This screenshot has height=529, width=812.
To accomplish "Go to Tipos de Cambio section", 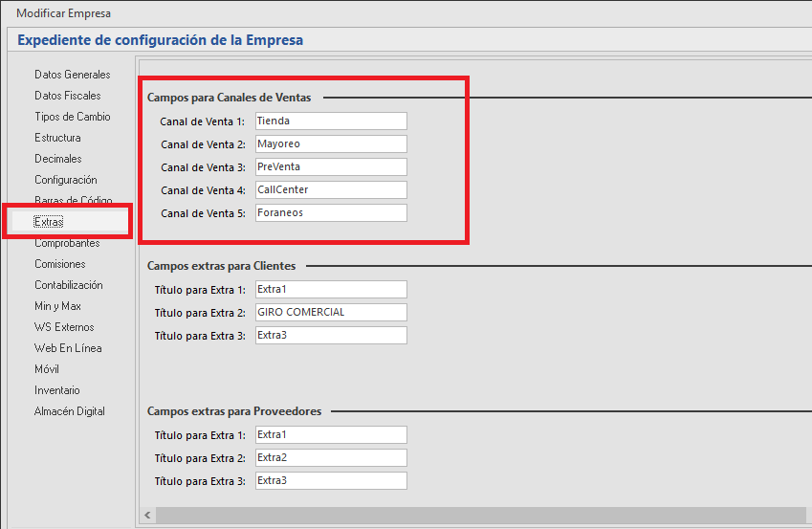I will pos(72,117).
